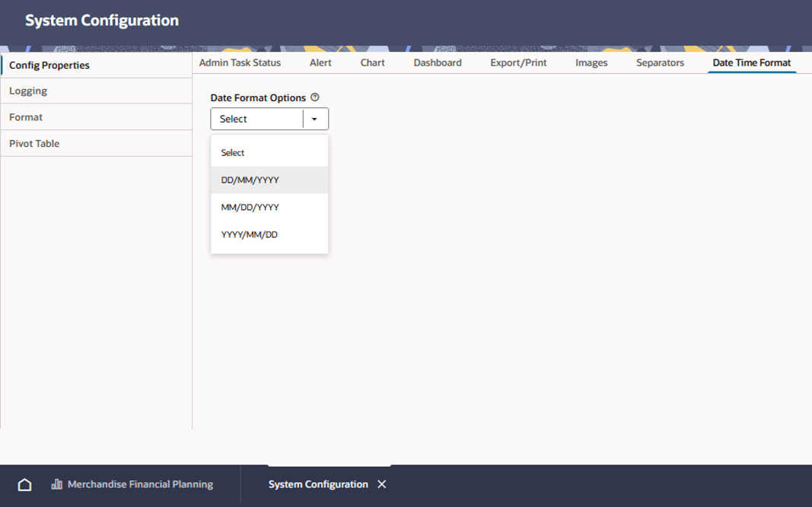This screenshot has height=507, width=812.
Task: Click the Date Format Options label
Action: coord(258,98)
